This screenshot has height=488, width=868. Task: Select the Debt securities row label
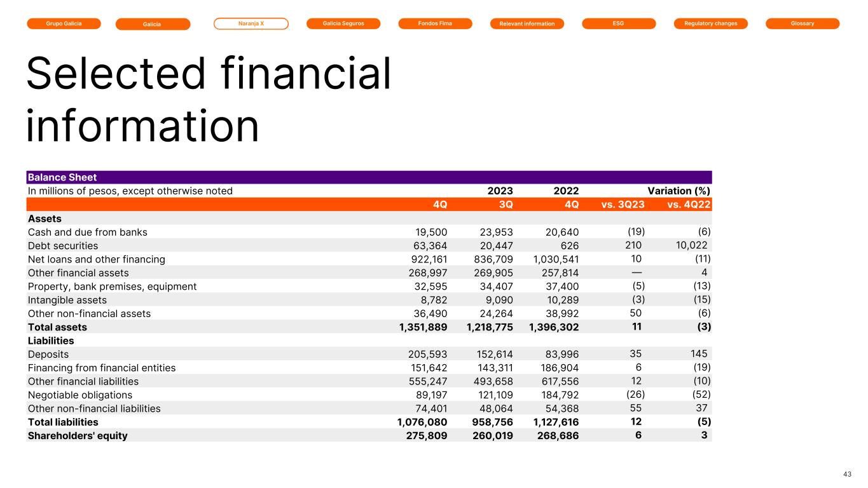(x=63, y=246)
